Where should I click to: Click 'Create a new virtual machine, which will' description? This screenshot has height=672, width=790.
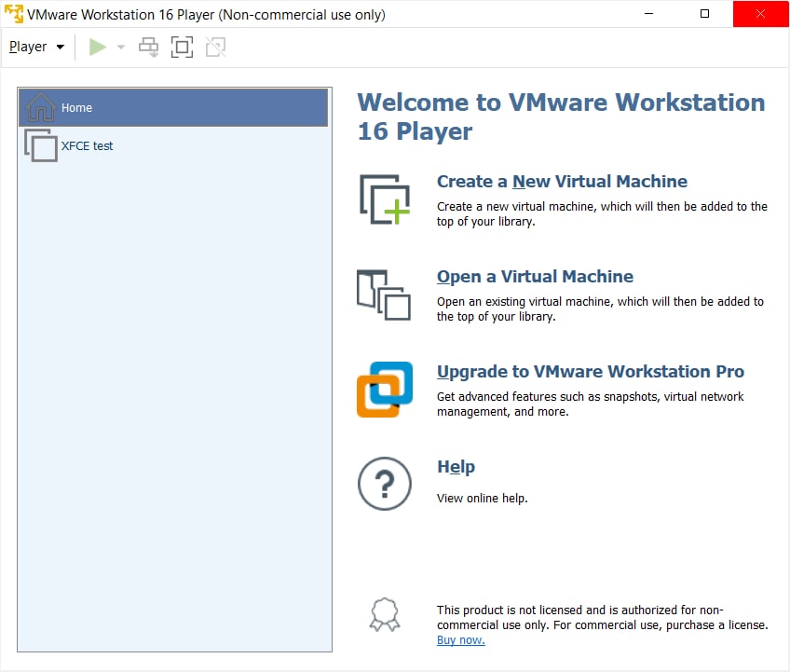(602, 213)
